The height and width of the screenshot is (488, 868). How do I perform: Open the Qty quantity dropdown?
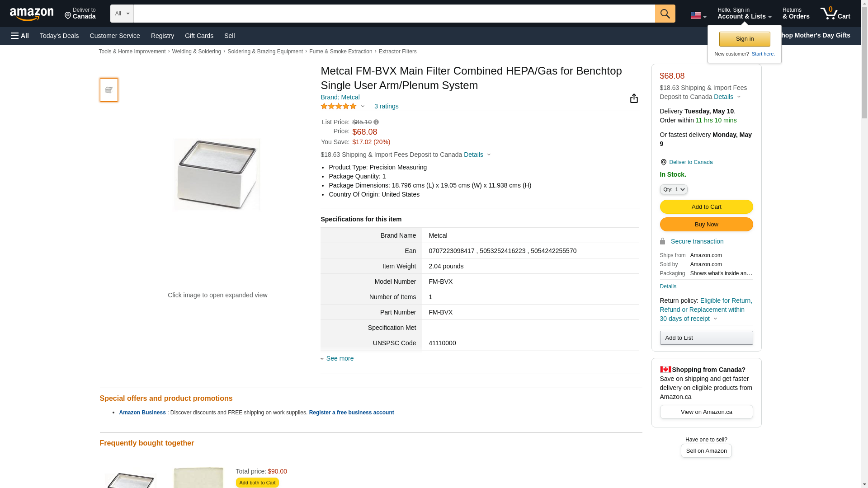(x=673, y=189)
